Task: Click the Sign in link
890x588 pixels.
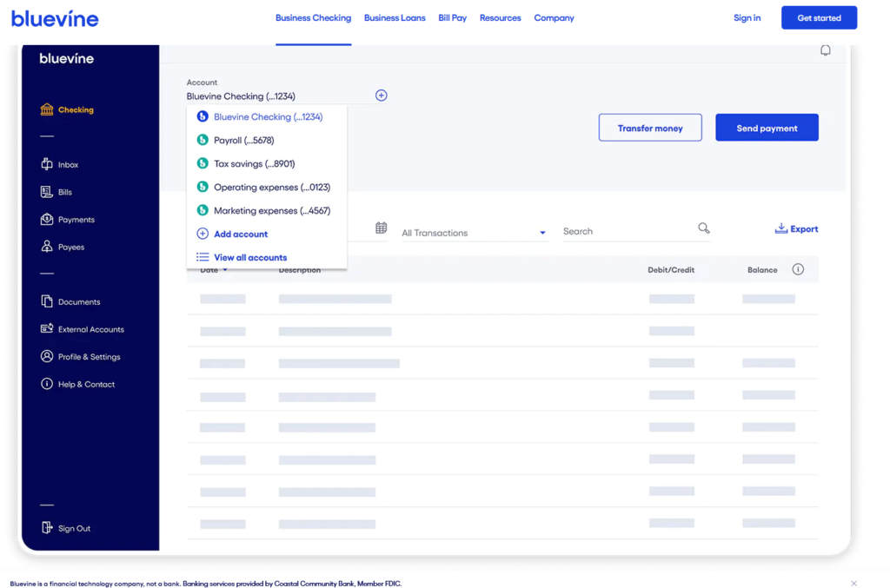Action: (x=747, y=18)
